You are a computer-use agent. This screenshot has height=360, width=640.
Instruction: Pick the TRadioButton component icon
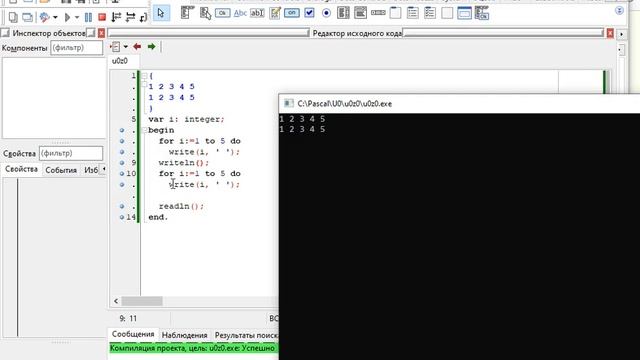(x=326, y=13)
